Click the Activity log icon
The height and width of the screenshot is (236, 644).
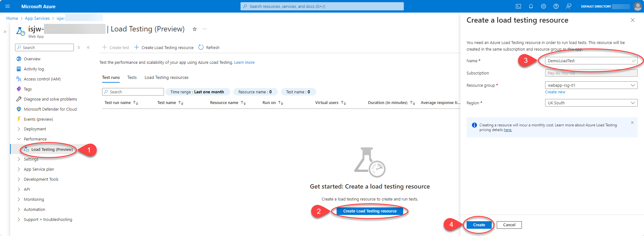19,69
